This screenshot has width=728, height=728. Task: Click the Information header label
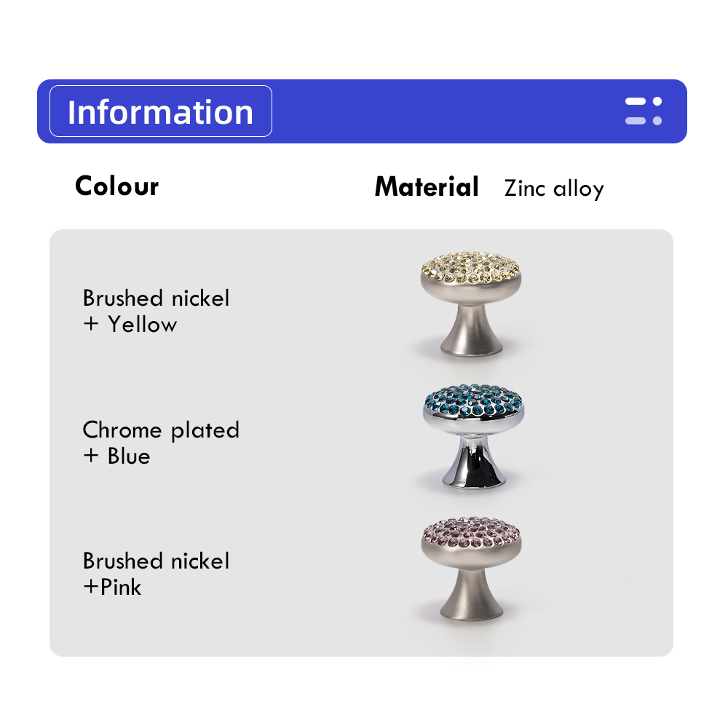point(161,111)
